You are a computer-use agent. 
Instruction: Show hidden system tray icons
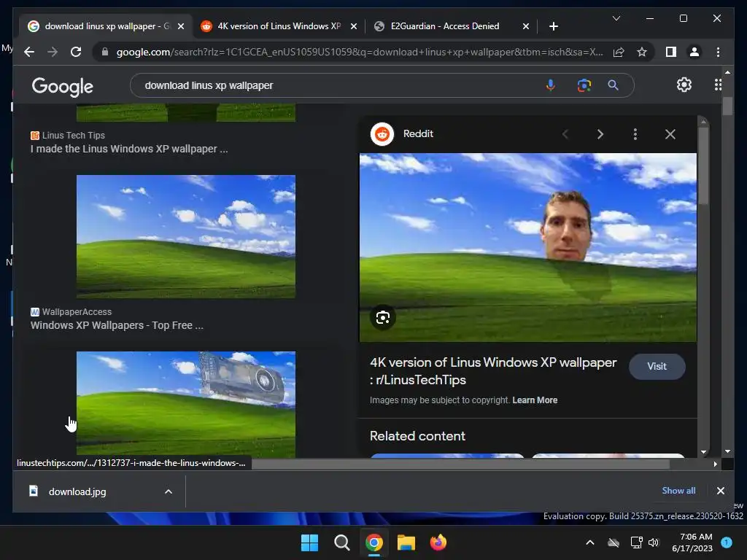[x=589, y=542]
